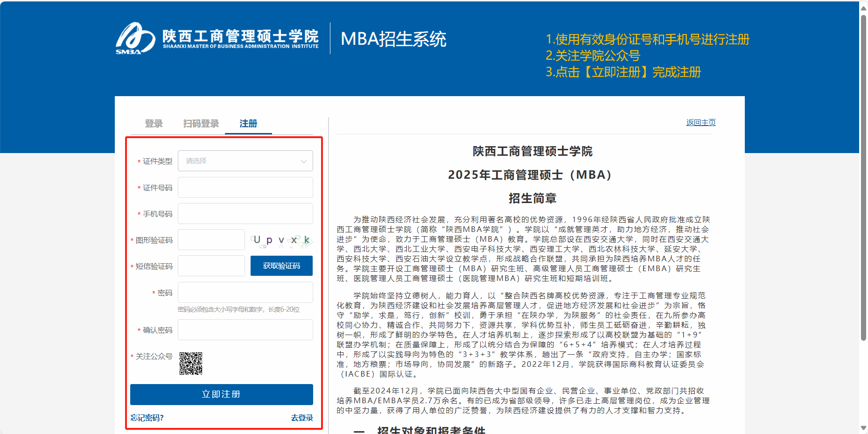Image resolution: width=868 pixels, height=434 pixels.
Task: Click the page scroll down arrow
Action: coord(863,428)
